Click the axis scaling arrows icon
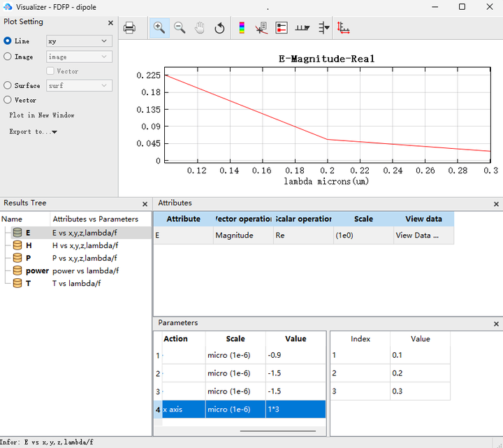503x448 pixels. (343, 28)
